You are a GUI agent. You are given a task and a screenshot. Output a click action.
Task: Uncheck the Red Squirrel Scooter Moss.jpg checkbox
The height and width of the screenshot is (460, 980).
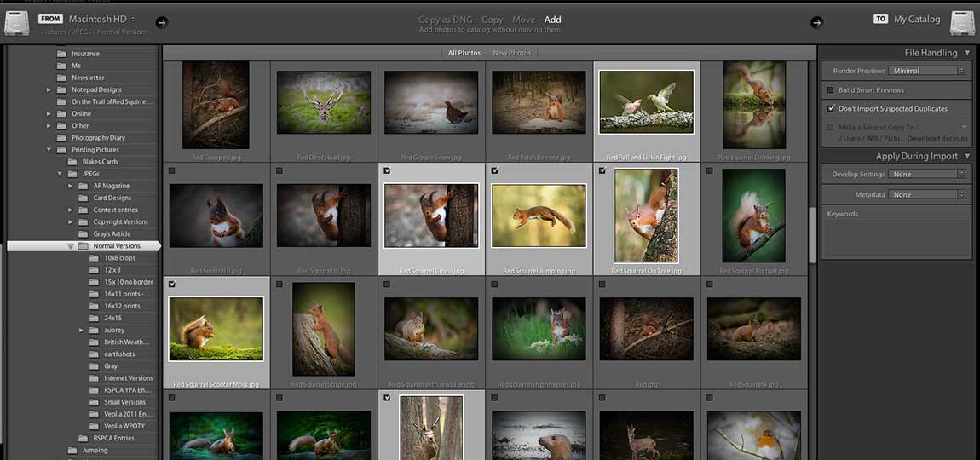[172, 284]
